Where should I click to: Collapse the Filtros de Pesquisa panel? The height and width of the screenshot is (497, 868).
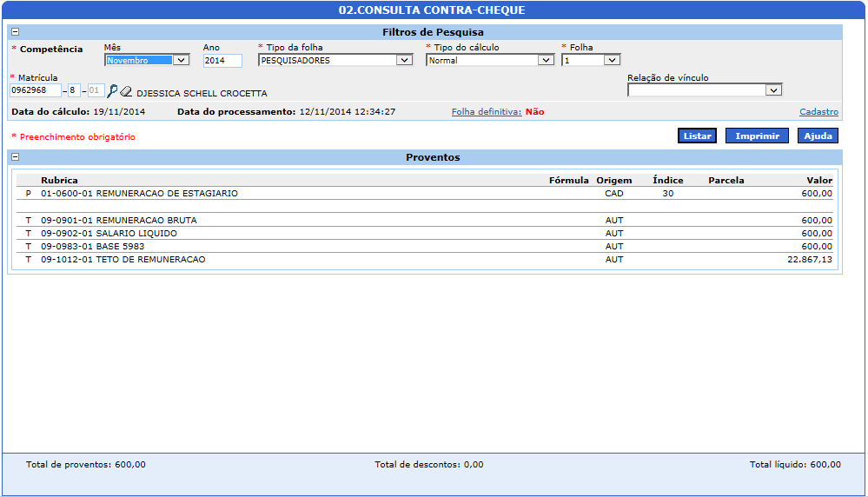tap(15, 32)
